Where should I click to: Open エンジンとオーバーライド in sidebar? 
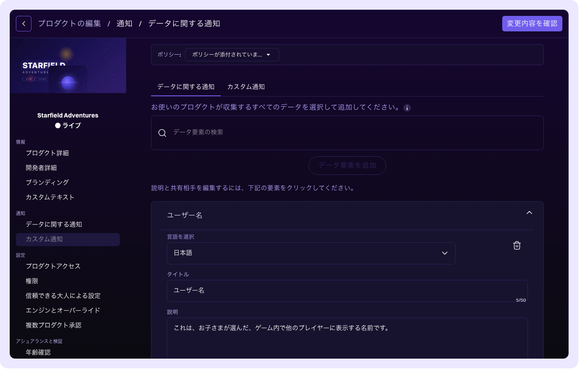pyautogui.click(x=63, y=311)
